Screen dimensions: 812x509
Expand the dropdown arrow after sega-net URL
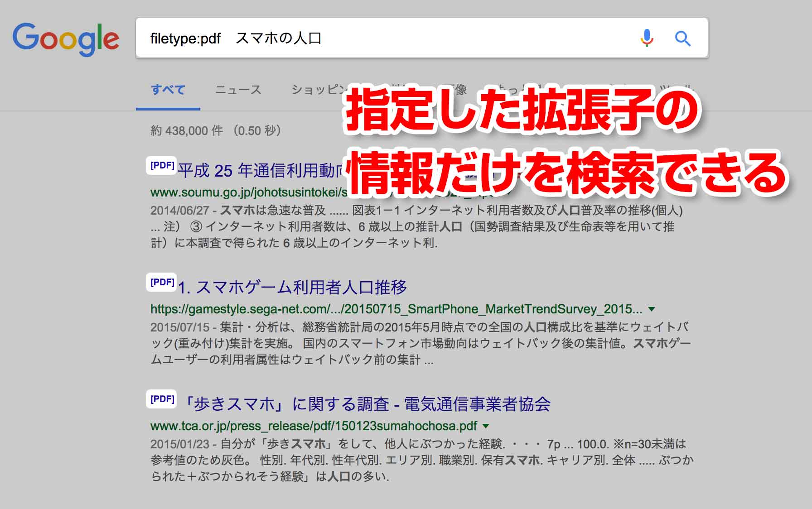click(x=652, y=309)
